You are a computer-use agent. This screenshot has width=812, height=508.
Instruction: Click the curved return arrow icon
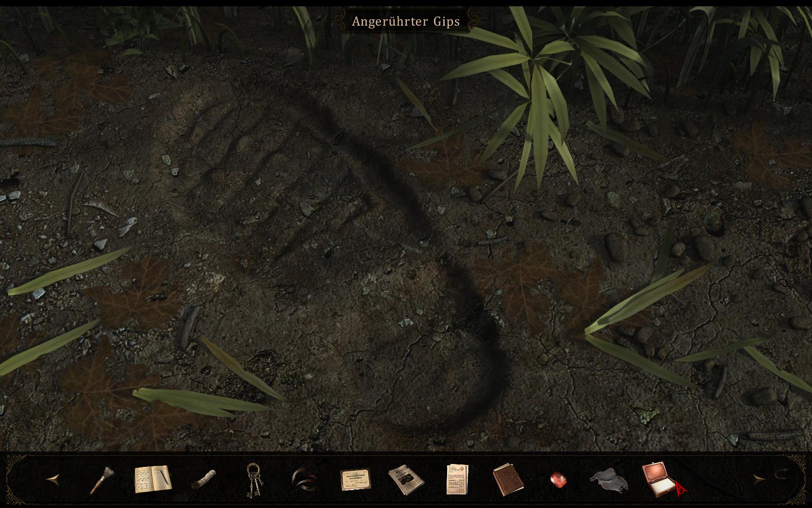pos(782,474)
